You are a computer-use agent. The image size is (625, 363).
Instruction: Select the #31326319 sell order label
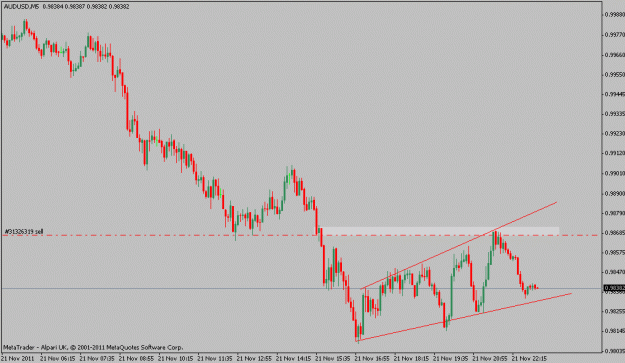24,232
